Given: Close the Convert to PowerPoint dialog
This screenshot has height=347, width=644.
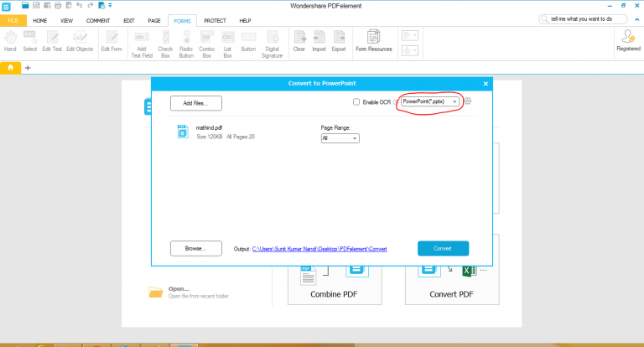Looking at the screenshot, I should click(486, 83).
